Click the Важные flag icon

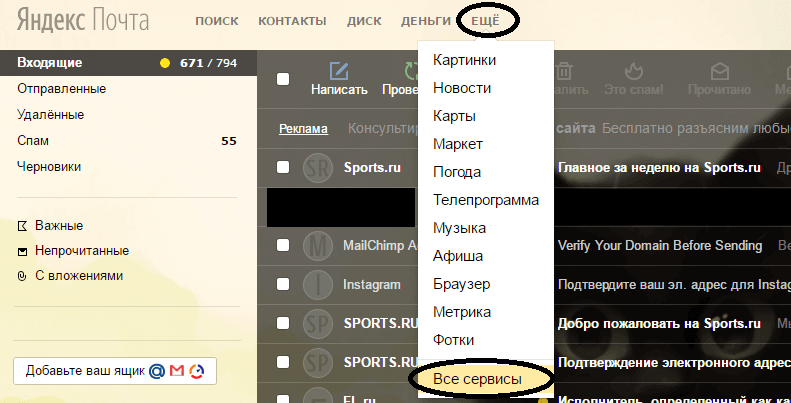[22, 226]
